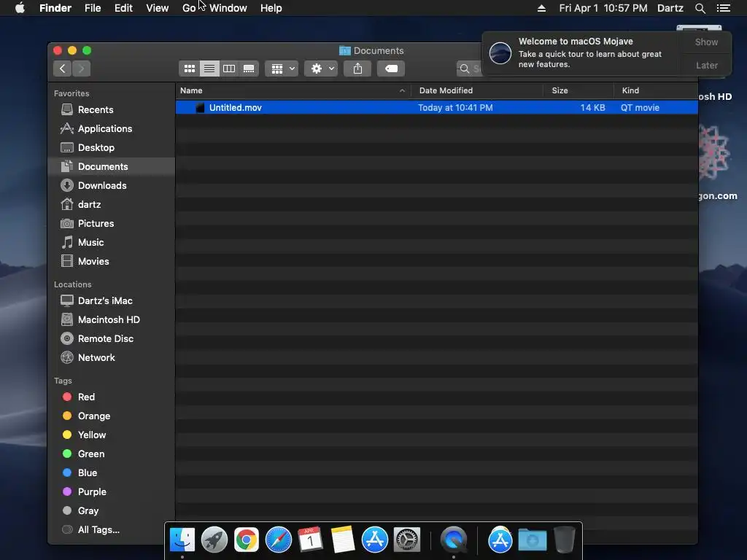The height and width of the screenshot is (560, 747).
Task: Click the Edit Tags toolbar button
Action: (x=391, y=69)
